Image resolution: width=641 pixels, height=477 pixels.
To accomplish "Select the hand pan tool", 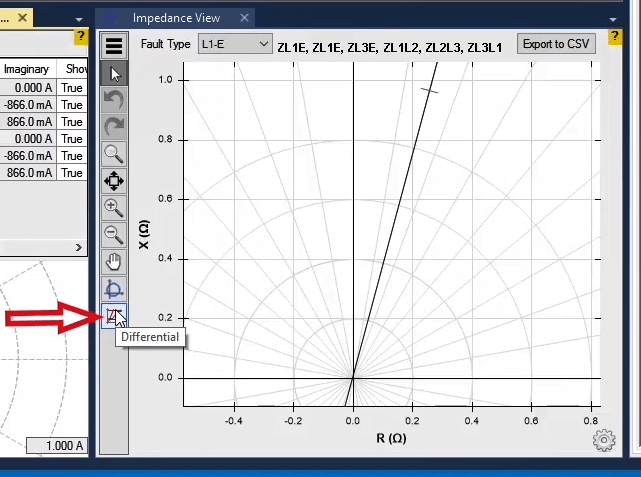I will [x=114, y=262].
